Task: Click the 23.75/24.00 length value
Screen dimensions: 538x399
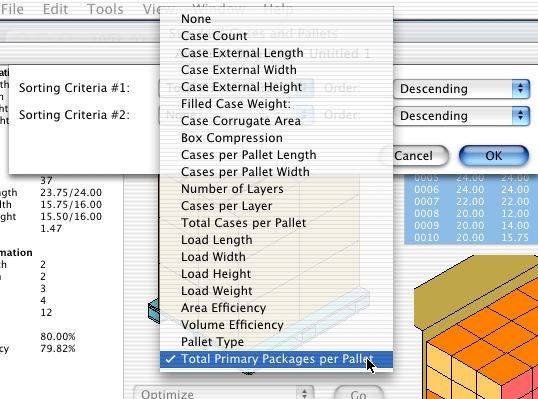Action: pos(71,192)
